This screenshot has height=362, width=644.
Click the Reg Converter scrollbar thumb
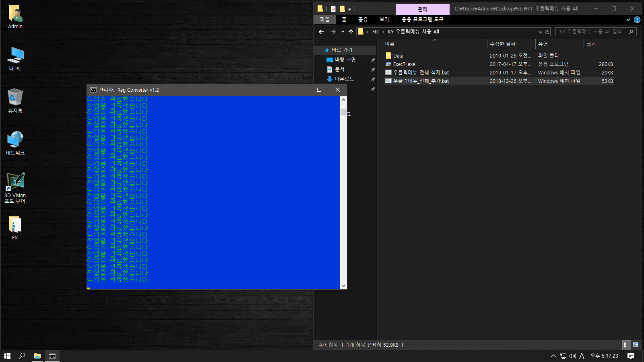343,112
